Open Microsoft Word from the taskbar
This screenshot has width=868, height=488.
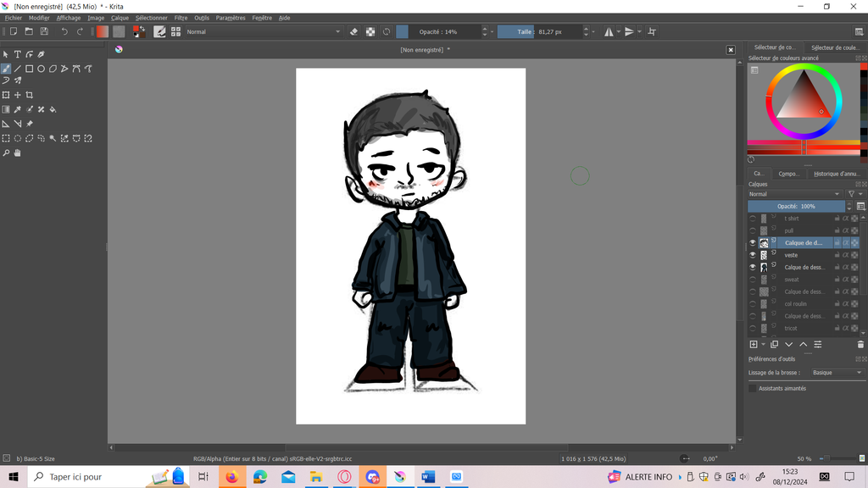[x=427, y=477]
